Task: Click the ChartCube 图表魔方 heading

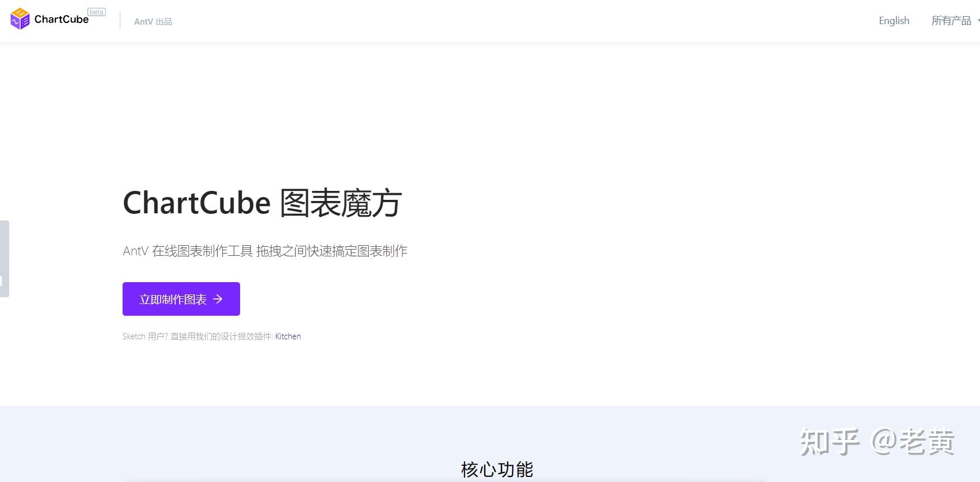Action: (262, 203)
